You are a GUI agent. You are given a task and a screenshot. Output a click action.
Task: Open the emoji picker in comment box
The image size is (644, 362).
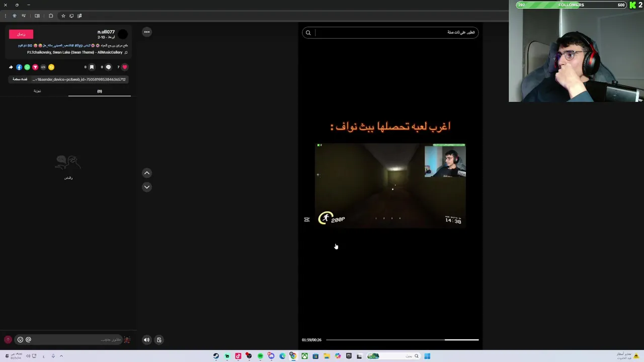20,339
